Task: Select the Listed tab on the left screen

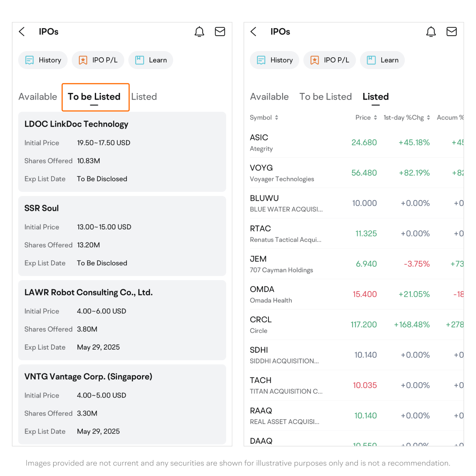Action: point(144,97)
